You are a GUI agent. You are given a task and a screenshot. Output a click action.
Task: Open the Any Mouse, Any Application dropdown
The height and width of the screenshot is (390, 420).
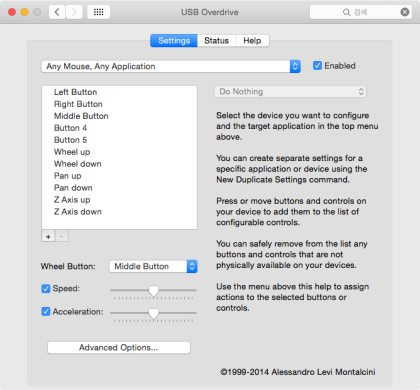pyautogui.click(x=171, y=66)
